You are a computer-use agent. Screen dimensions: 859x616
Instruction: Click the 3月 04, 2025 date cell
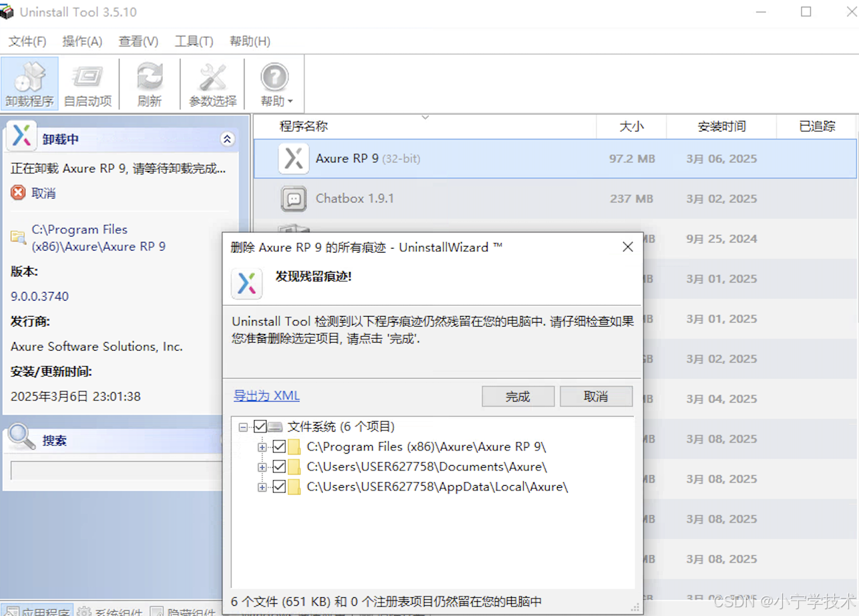(x=721, y=400)
